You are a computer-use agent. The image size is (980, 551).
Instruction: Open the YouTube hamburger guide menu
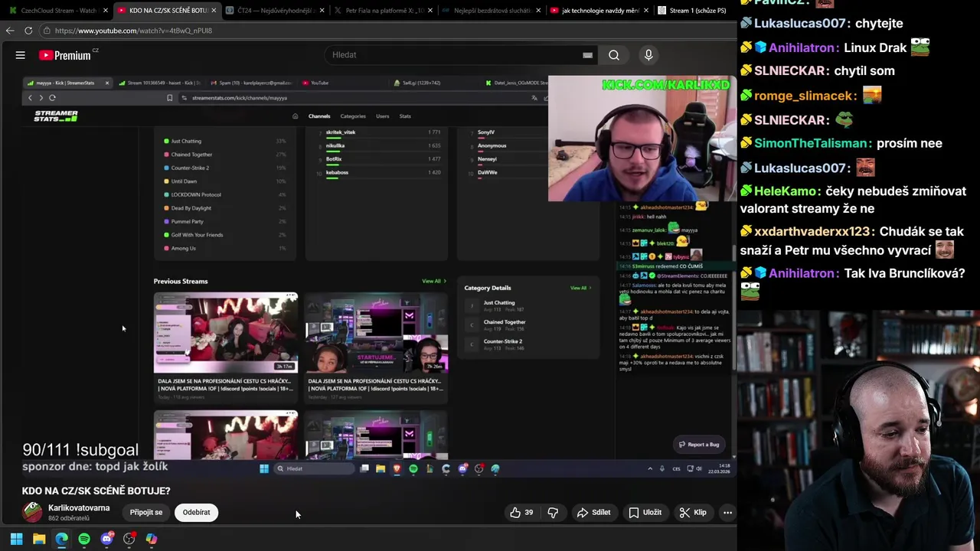coord(21,55)
